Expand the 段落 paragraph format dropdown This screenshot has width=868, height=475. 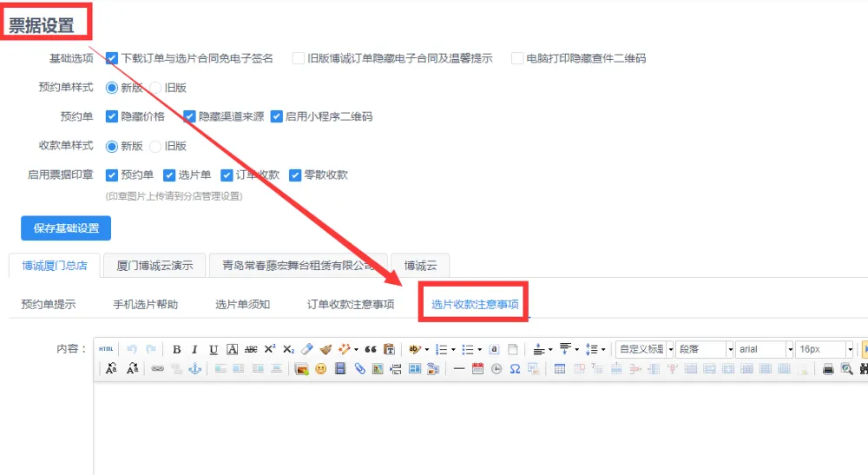click(704, 349)
